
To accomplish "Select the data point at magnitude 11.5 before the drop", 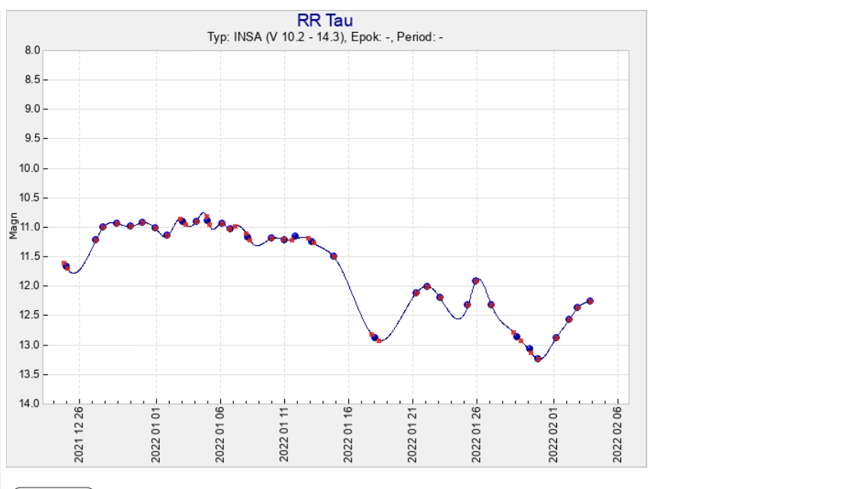I will click(333, 256).
